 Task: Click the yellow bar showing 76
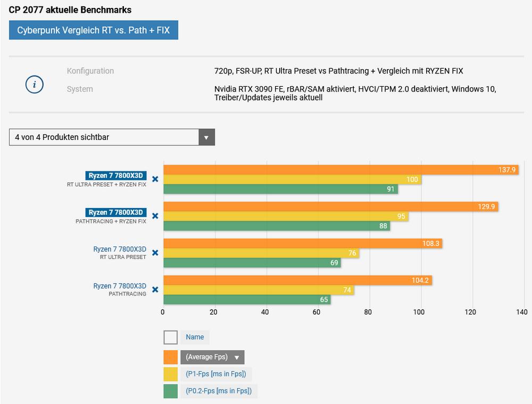point(261,253)
